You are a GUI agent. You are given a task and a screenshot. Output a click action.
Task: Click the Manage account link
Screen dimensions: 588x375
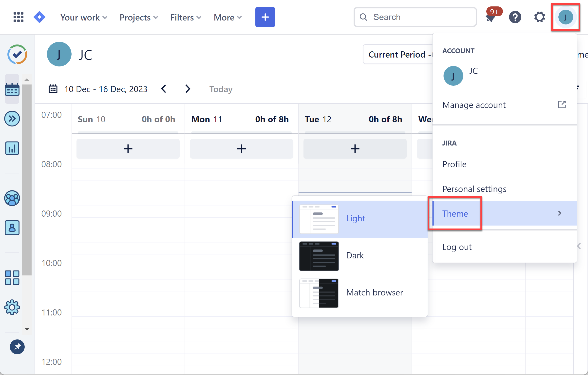(474, 105)
